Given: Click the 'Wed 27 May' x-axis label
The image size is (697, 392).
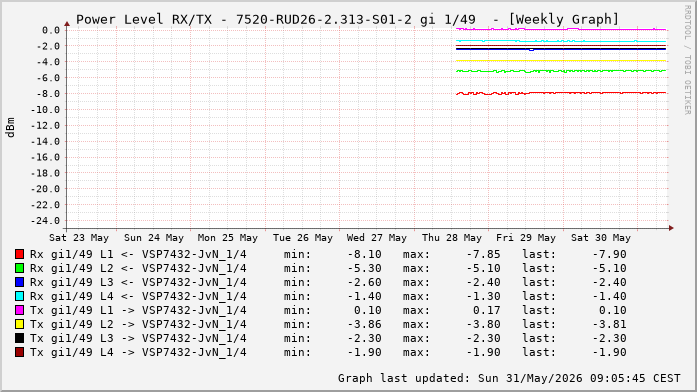Looking at the screenshot, I should click(x=377, y=238).
